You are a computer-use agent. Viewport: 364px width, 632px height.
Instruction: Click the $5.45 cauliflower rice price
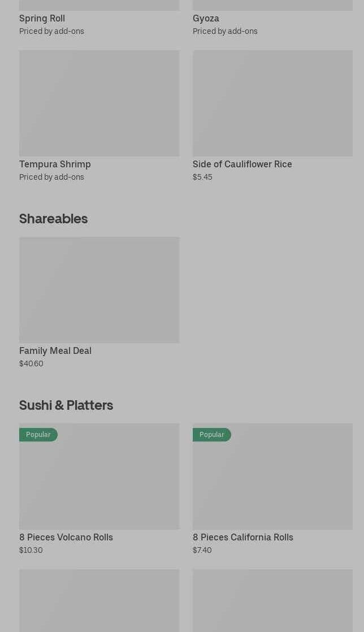point(202,177)
